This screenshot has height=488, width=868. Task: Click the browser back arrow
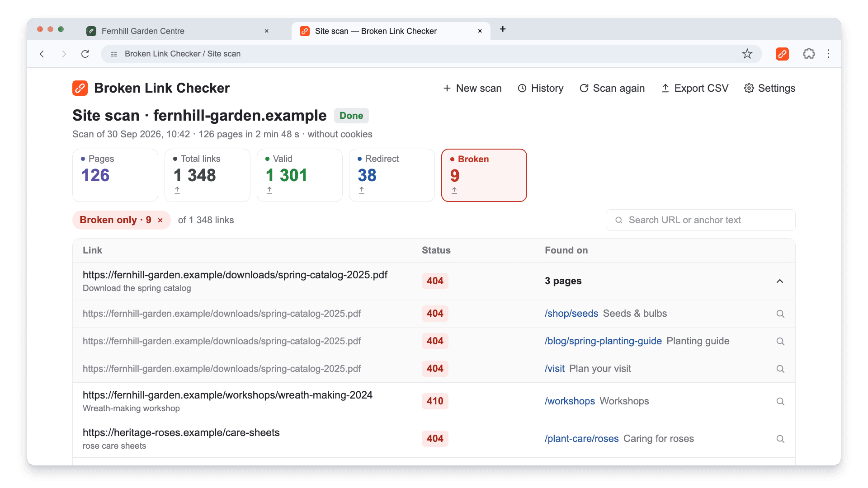click(42, 54)
